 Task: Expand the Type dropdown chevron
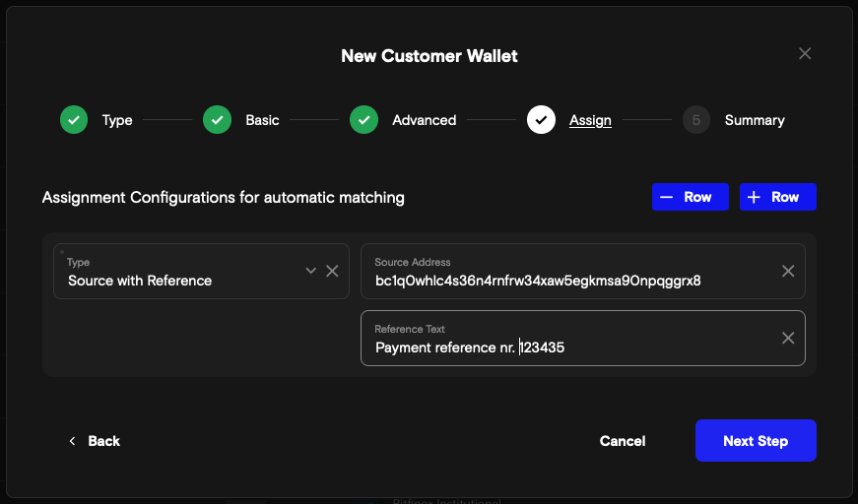(311, 271)
